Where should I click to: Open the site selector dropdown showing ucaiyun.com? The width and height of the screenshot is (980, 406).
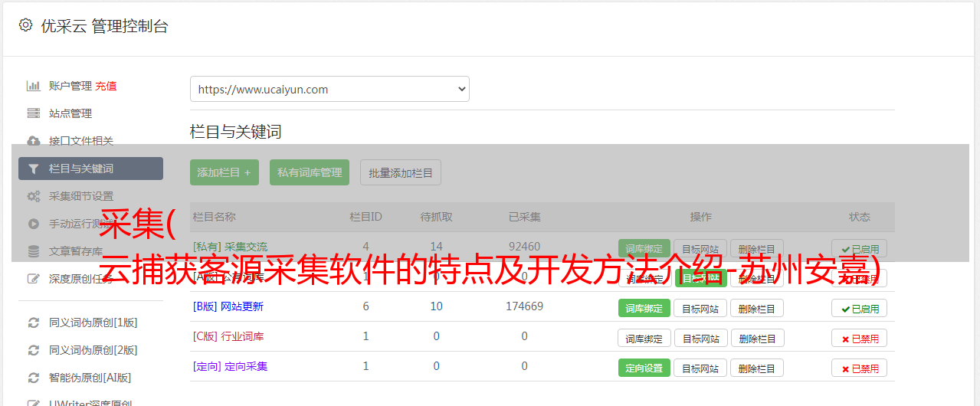[329, 89]
